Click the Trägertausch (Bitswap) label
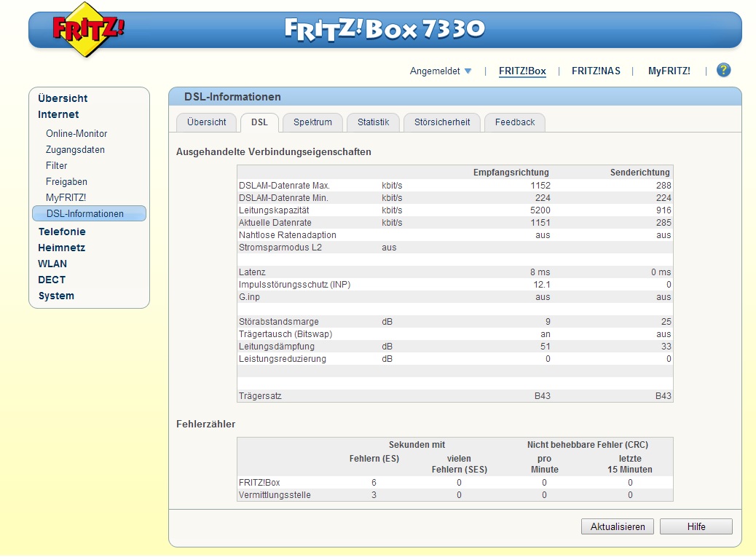Screen dimensions: 756x557 point(286,334)
